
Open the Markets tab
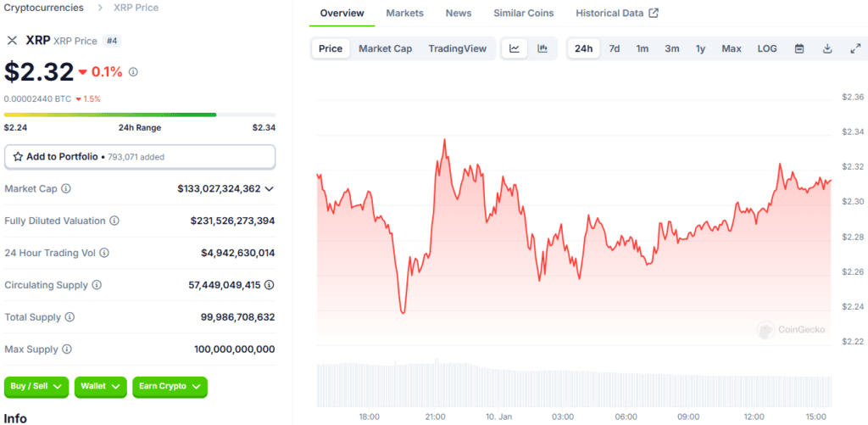(x=404, y=13)
